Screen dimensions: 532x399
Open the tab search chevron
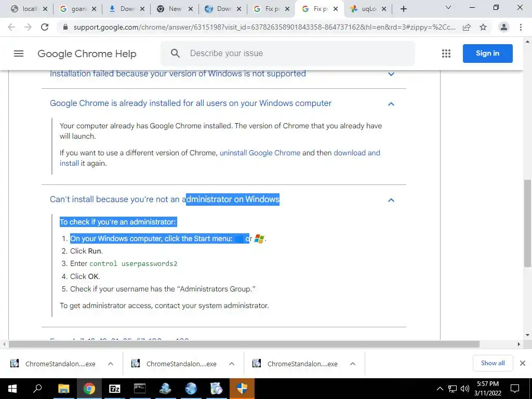coord(448,7)
